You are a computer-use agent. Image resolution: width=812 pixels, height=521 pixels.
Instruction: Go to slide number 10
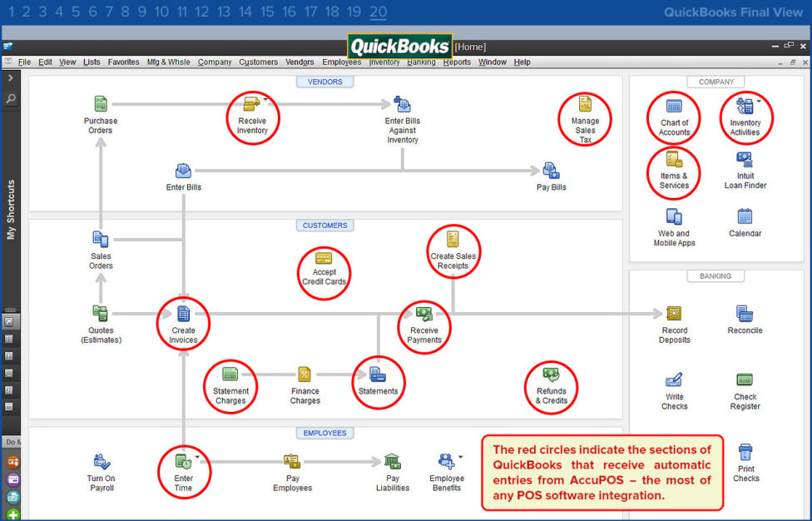pos(161,12)
